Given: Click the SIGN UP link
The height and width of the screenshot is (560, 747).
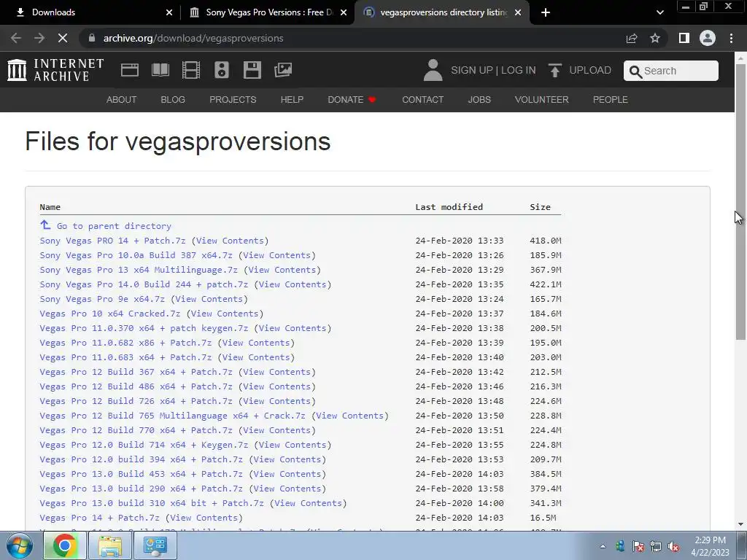Looking at the screenshot, I should pos(472,70).
